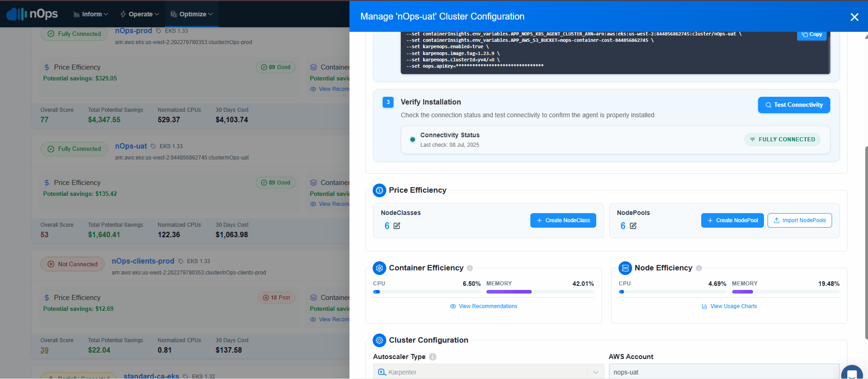This screenshot has height=379, width=868.
Task: Click the Node Efficiency section icon
Action: point(625,268)
